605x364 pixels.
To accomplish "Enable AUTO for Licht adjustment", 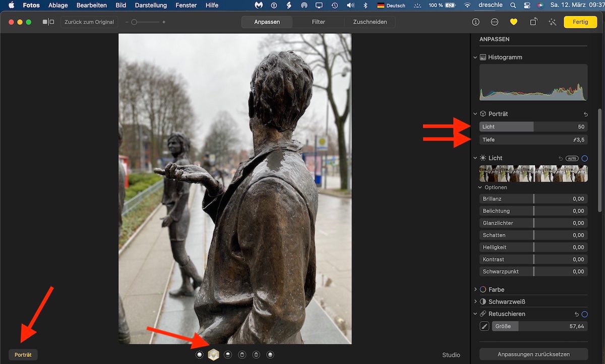I will click(572, 158).
